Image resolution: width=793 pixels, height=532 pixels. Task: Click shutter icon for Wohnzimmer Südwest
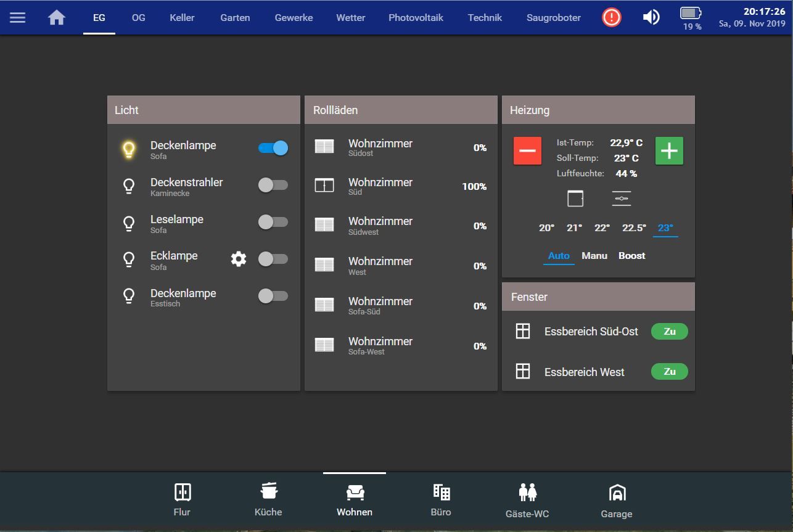[x=324, y=225]
